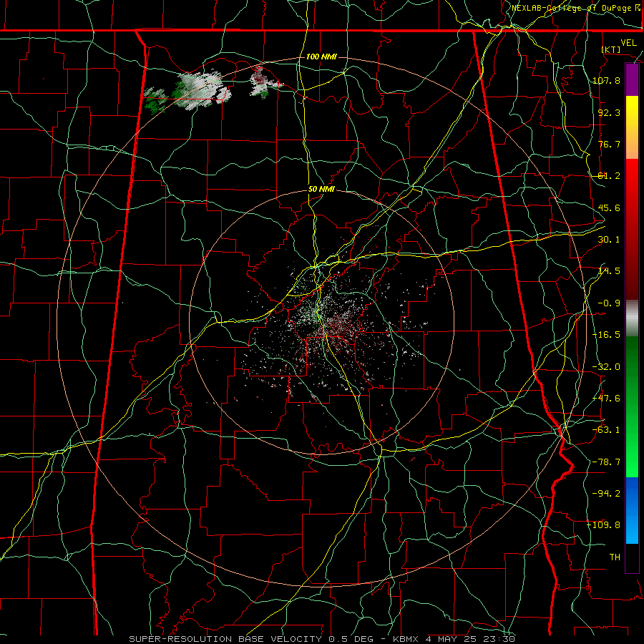The width and height of the screenshot is (644, 644).
Task: Select the -16.5 scale value
Action: pos(606,335)
